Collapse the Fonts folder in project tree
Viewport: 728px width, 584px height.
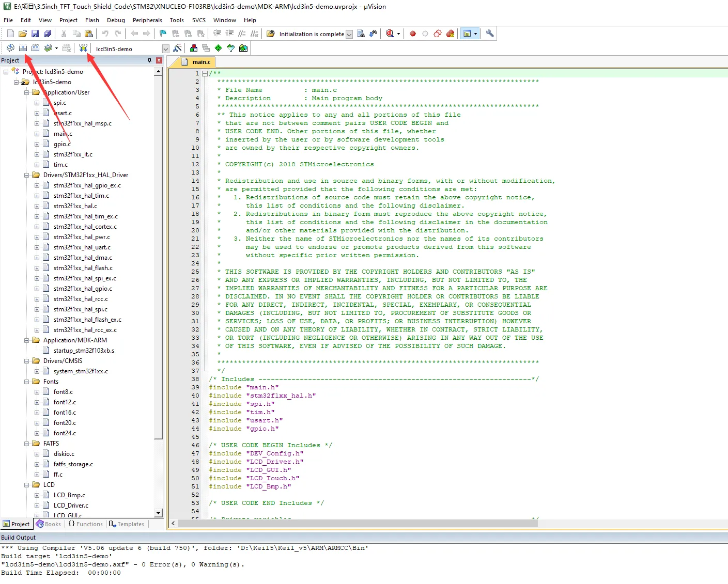26,382
